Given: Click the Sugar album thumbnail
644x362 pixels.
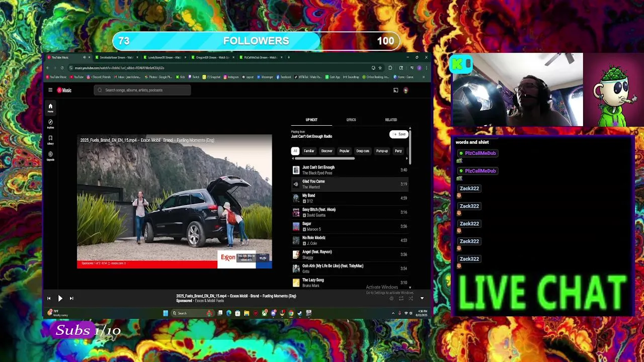Looking at the screenshot, I should coord(296,226).
